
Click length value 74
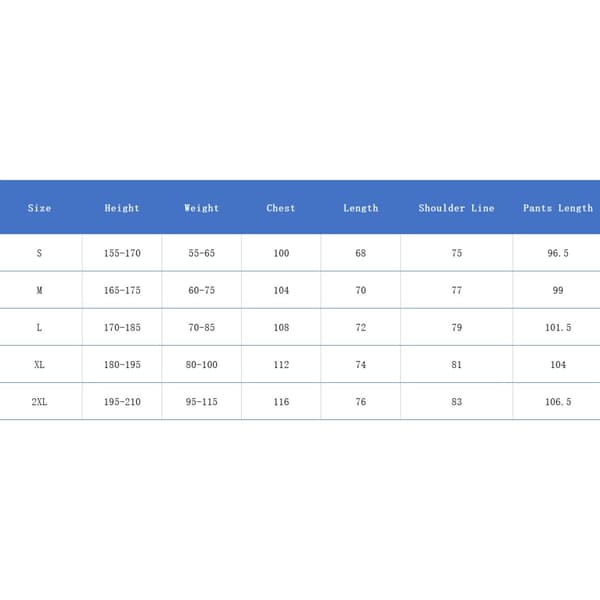coord(361,364)
